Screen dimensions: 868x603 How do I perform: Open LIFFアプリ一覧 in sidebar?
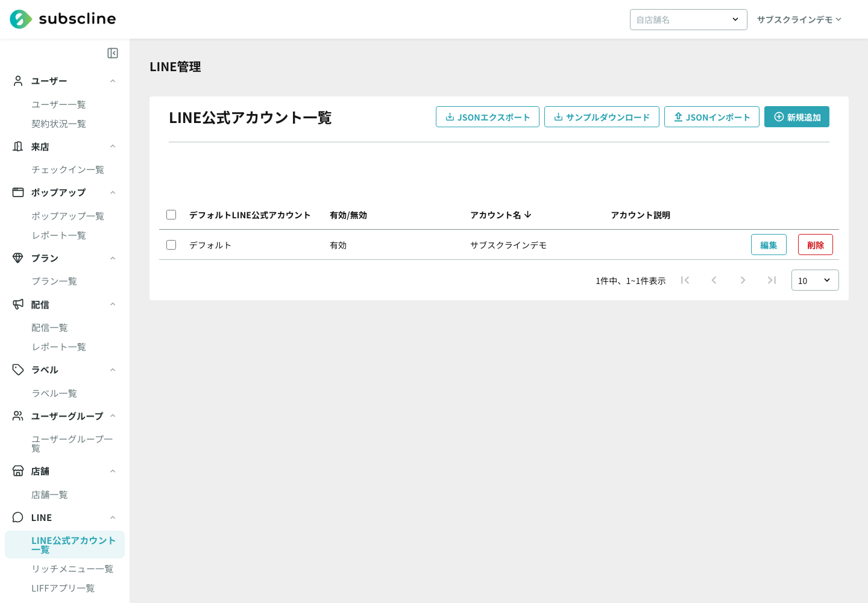tap(63, 588)
